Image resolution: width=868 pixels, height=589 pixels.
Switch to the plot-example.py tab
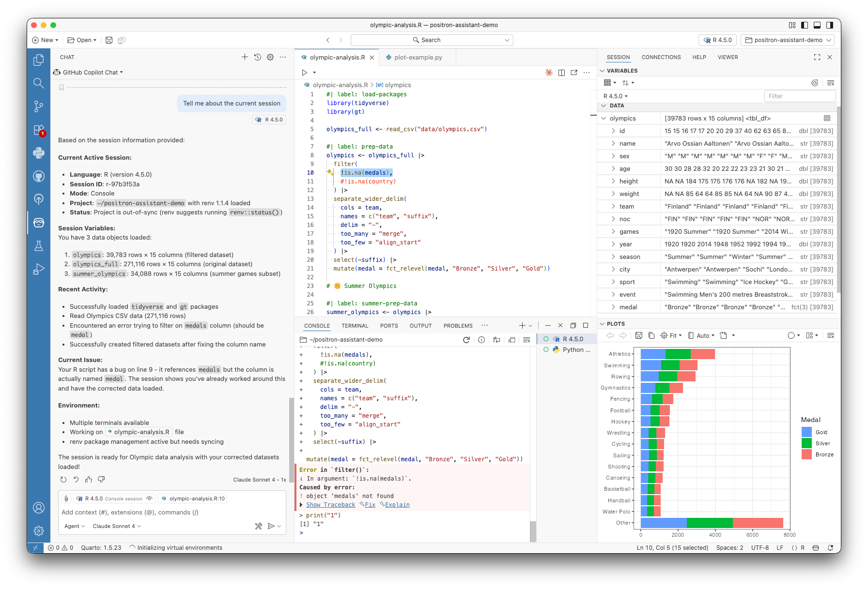[418, 57]
